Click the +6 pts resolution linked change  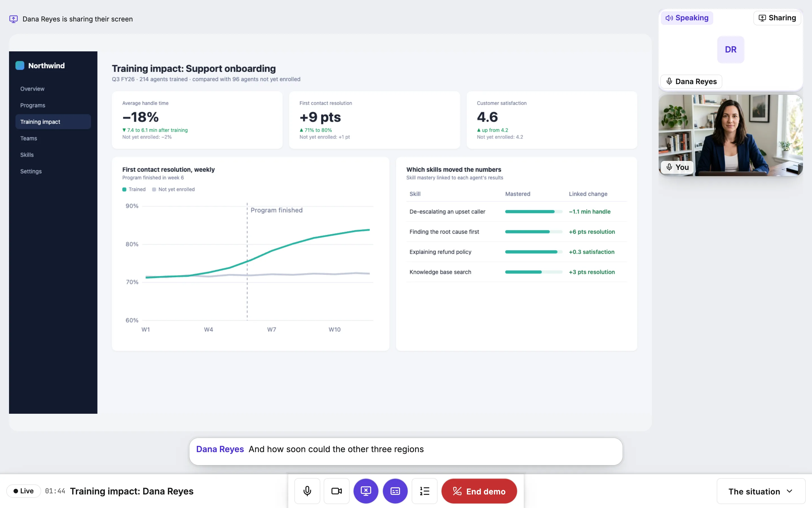coord(592,232)
